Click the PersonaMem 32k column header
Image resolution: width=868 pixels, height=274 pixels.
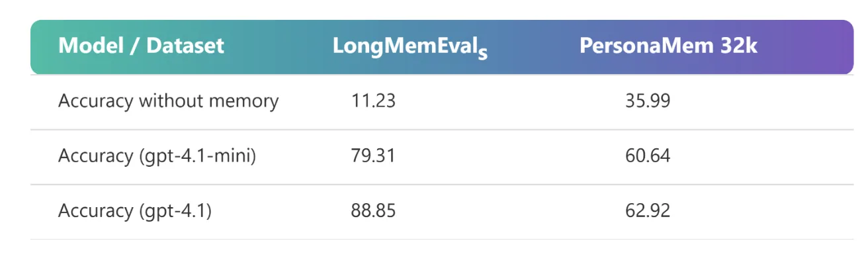(668, 46)
